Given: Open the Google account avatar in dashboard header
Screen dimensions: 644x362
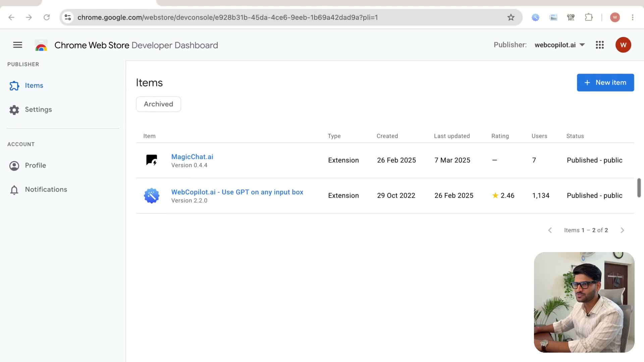Looking at the screenshot, I should (623, 45).
